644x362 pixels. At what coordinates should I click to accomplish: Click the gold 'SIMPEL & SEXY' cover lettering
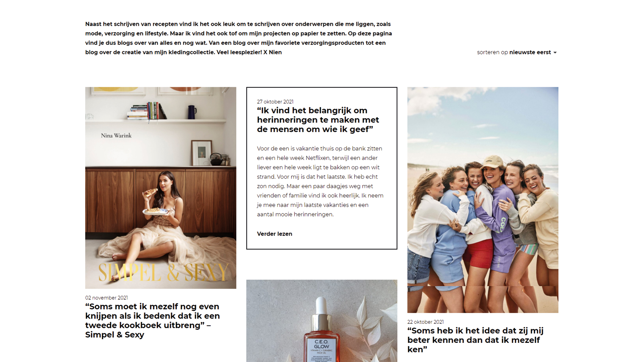point(163,272)
